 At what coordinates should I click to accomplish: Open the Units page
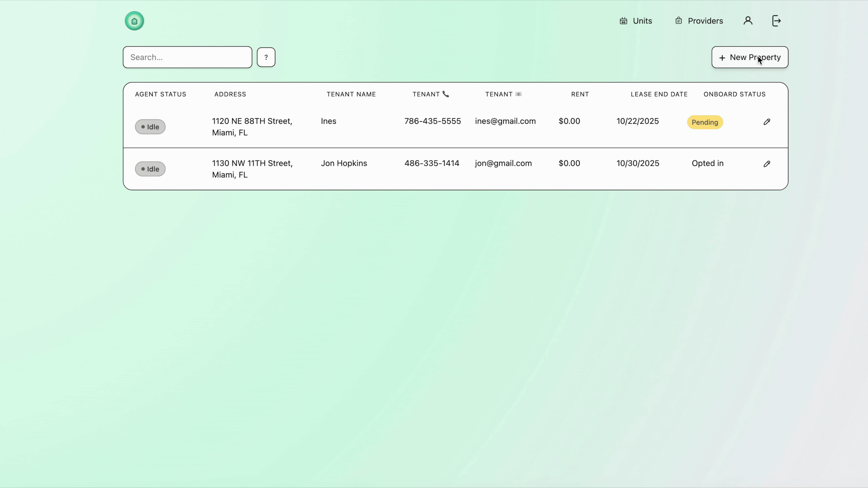coord(636,21)
